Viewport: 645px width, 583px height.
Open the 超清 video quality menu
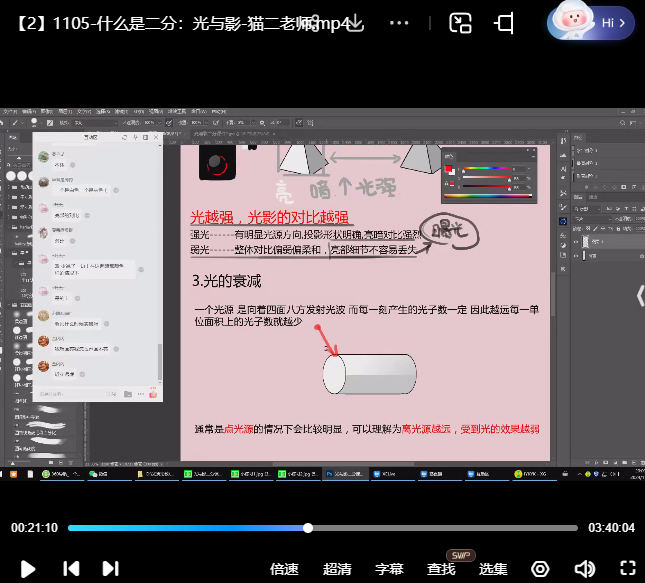tap(337, 569)
